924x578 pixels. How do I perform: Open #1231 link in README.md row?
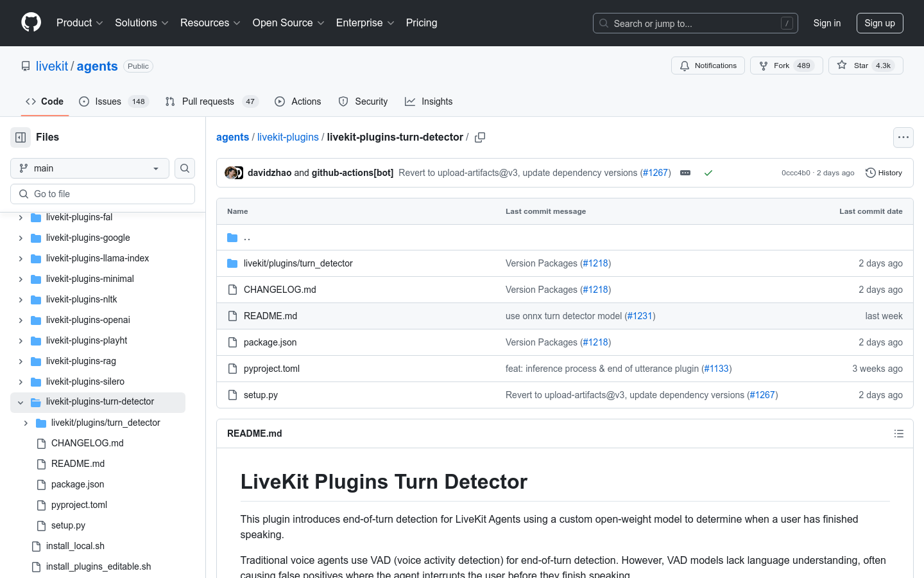coord(640,316)
